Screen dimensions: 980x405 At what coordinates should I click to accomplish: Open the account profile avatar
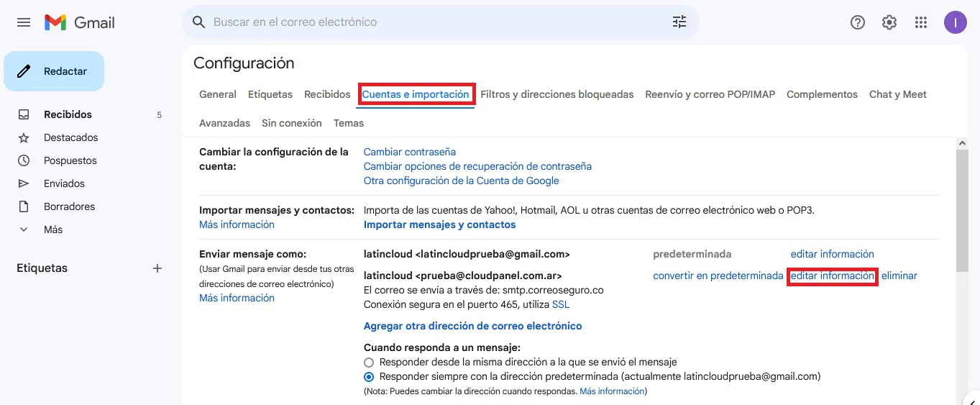pos(955,22)
